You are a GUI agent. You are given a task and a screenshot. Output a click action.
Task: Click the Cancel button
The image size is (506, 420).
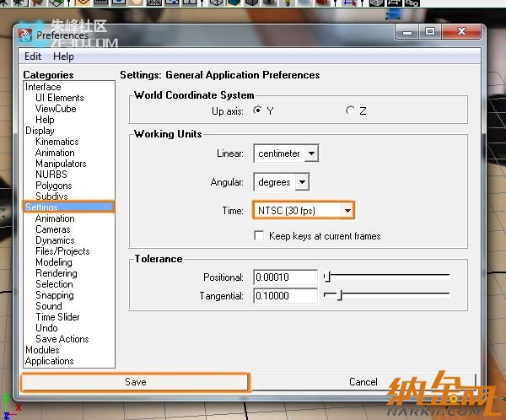[x=363, y=382]
